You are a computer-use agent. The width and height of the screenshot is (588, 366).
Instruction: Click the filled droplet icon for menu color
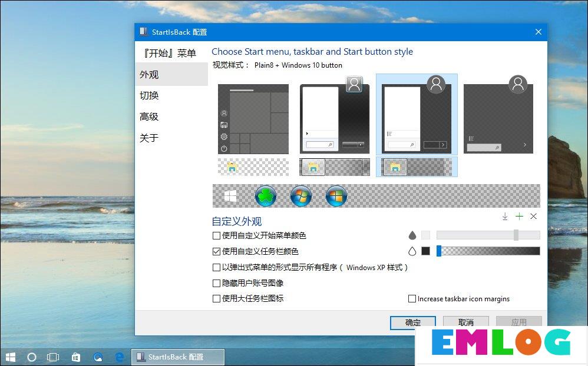tap(412, 235)
